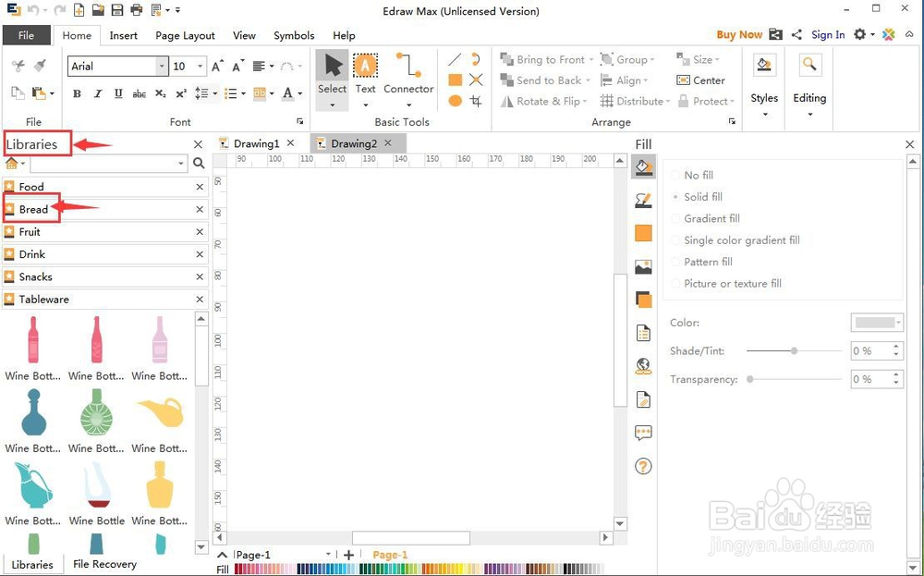Apply superscript formatting
924x576 pixels.
(181, 93)
